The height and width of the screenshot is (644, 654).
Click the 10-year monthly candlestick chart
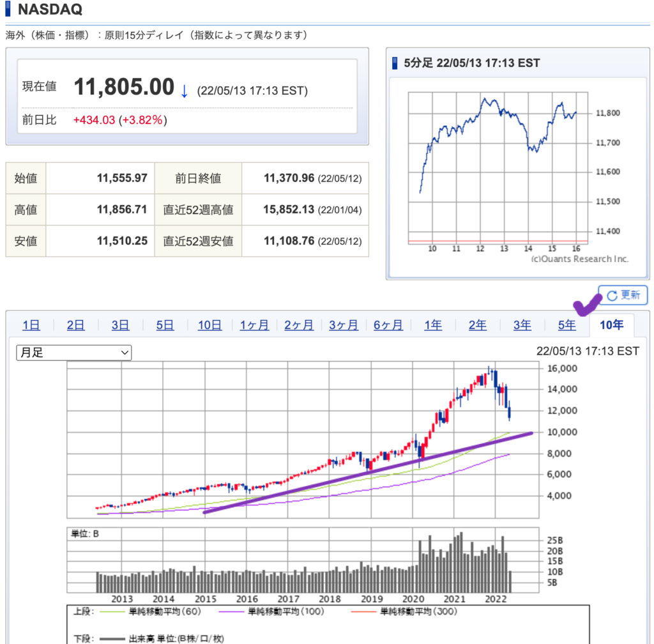point(303,440)
